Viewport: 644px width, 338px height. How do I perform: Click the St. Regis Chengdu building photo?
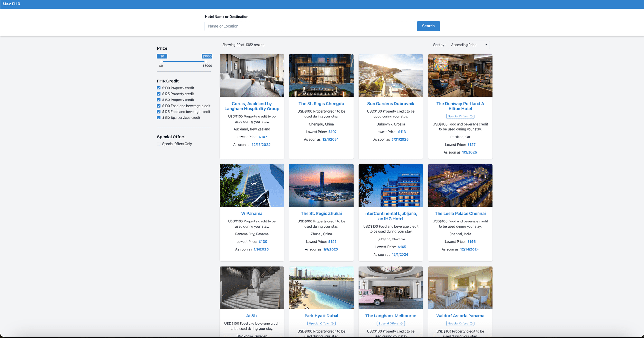coord(321,75)
